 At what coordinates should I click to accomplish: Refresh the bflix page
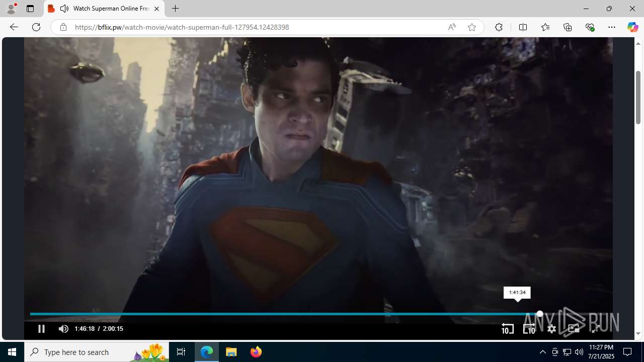tap(36, 27)
